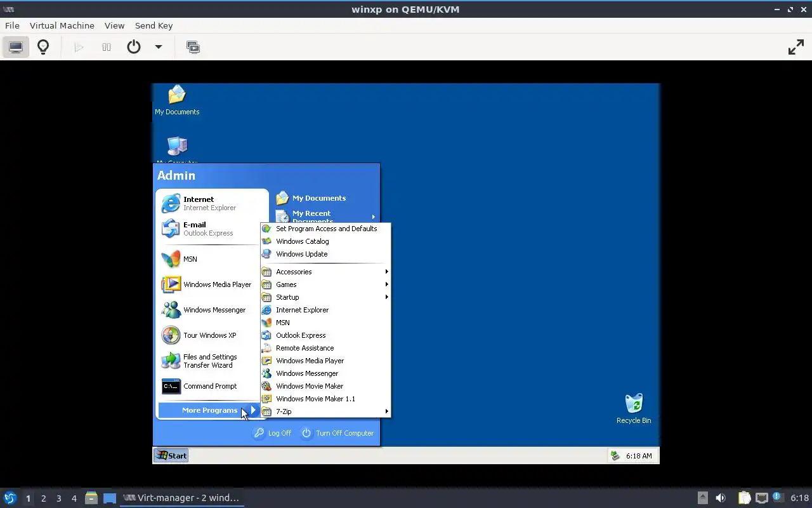Image resolution: width=812 pixels, height=508 pixels.
Task: Open the Virtual Machine menu
Action: [x=62, y=25]
